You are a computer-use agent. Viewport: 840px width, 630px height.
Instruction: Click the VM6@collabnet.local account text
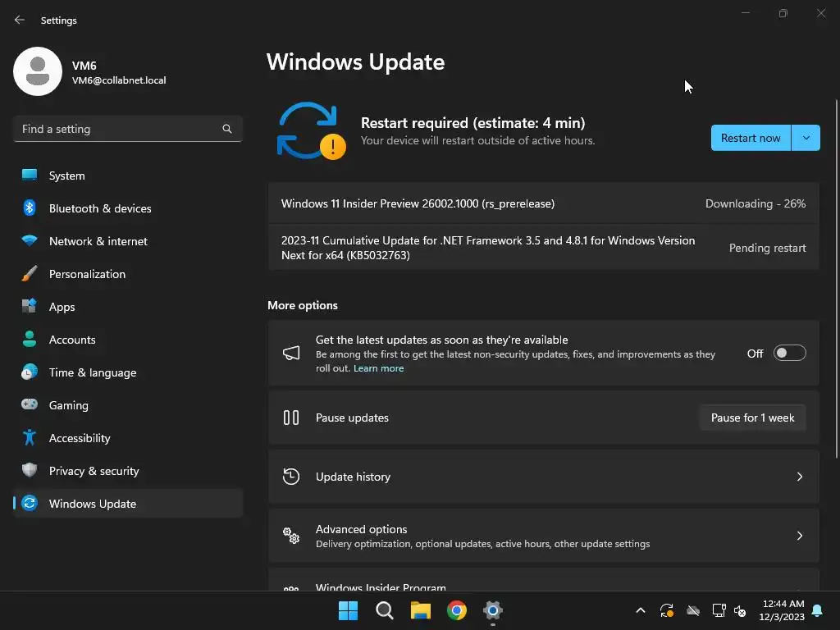[x=119, y=80]
